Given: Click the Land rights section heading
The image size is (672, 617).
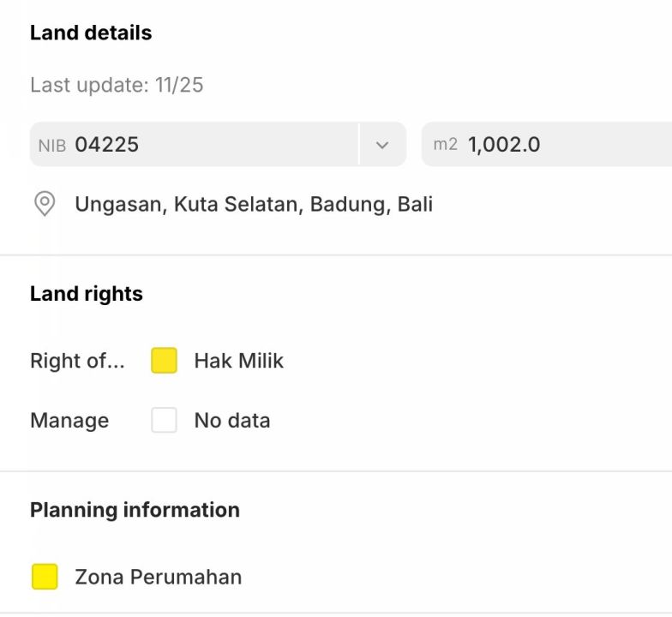Looking at the screenshot, I should (87, 294).
